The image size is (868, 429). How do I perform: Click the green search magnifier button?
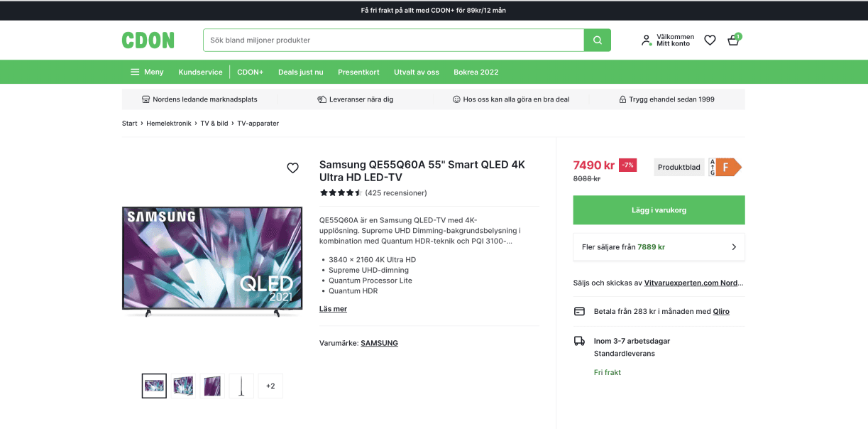click(x=598, y=40)
